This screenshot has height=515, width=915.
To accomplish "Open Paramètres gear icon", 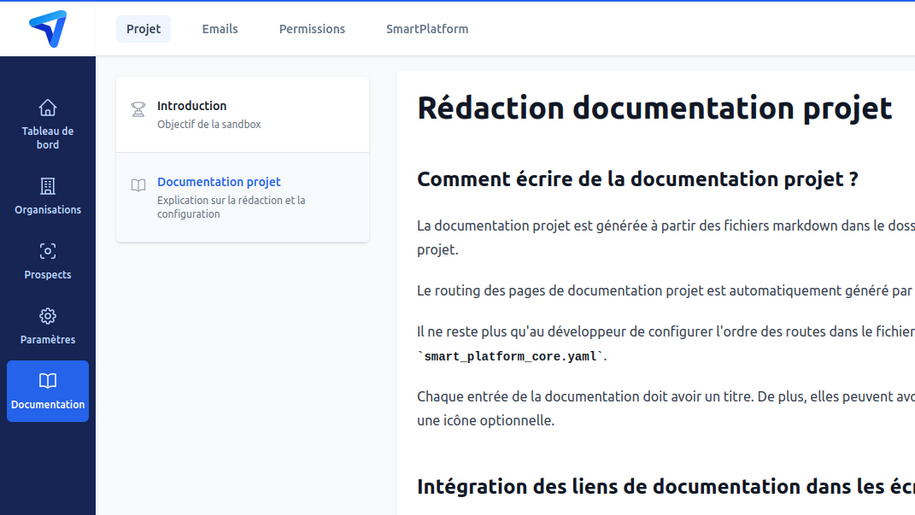I will (48, 316).
